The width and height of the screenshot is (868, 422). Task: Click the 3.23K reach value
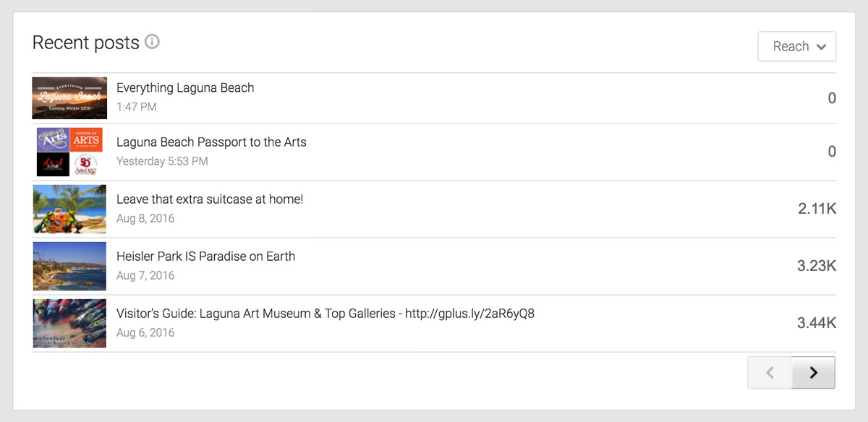[x=817, y=266]
